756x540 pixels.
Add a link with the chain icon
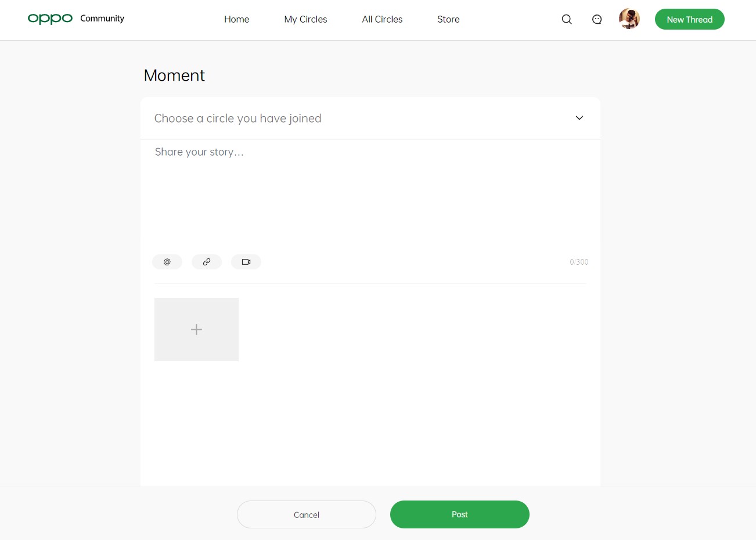point(207,262)
